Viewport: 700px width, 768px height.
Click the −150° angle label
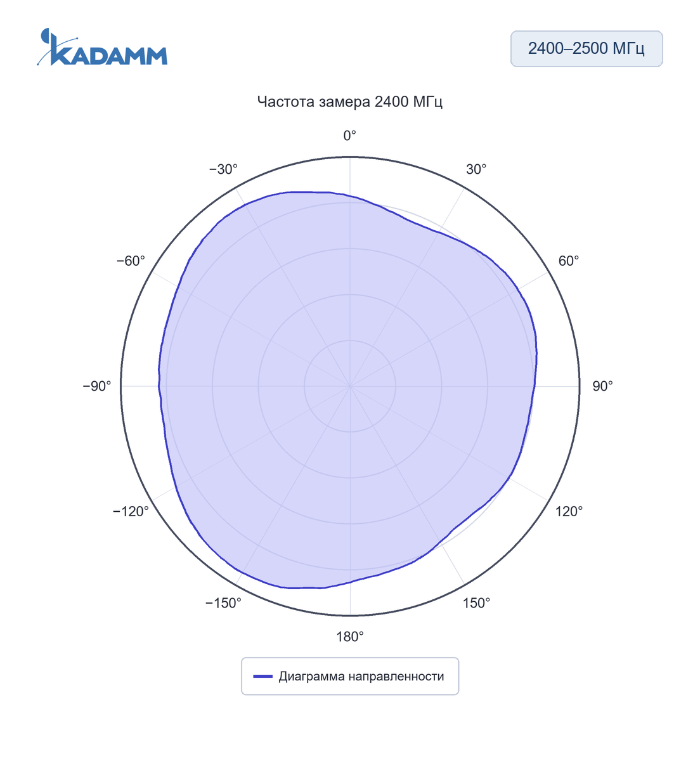(223, 603)
